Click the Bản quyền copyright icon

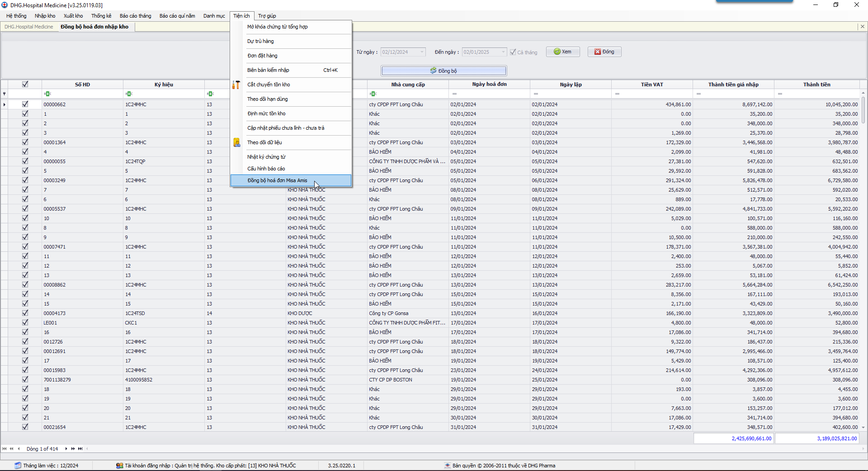[447, 466]
